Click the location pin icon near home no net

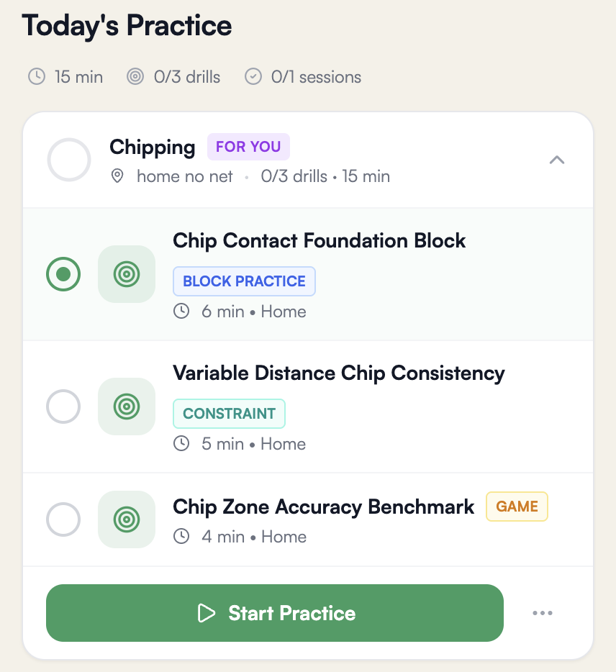117,176
